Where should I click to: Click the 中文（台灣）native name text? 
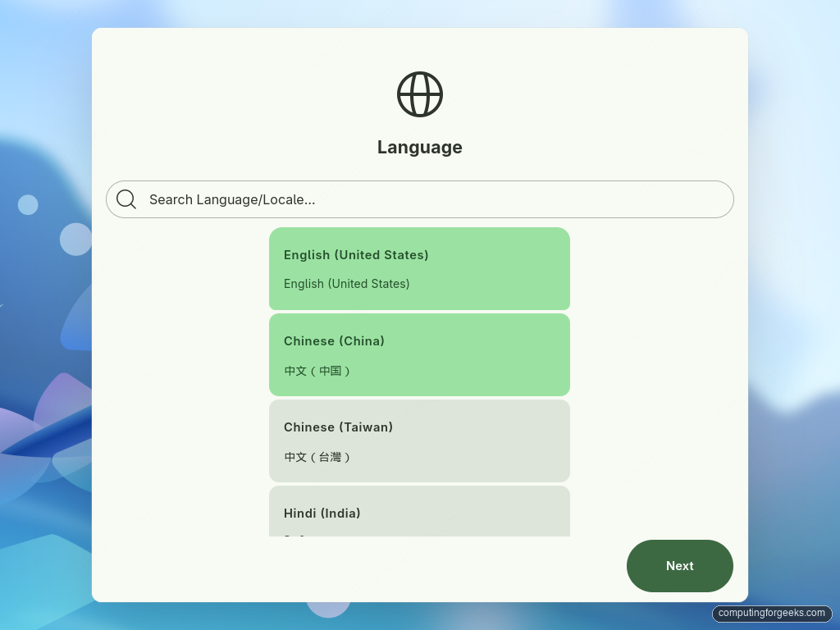pos(317,457)
